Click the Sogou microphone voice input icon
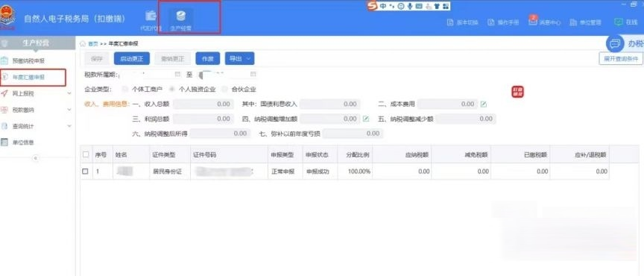 (409, 6)
